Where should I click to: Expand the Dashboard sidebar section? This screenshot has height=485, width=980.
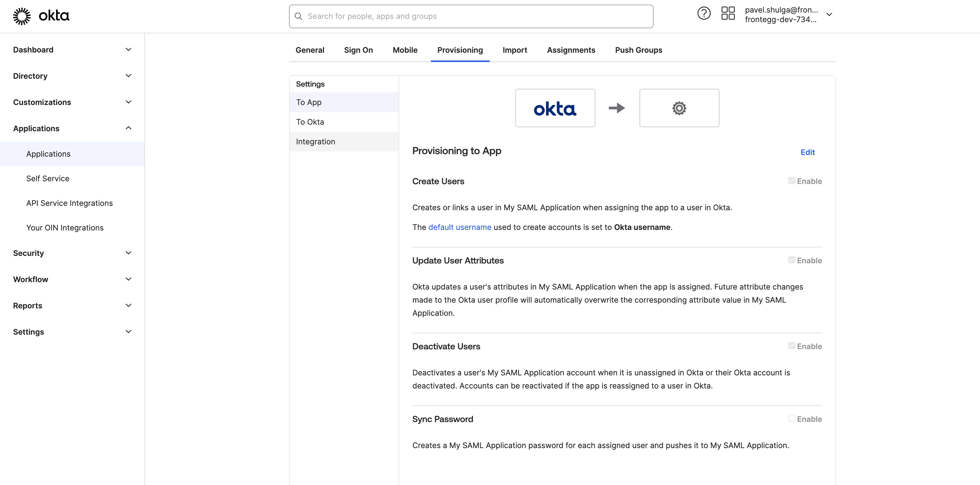point(72,50)
